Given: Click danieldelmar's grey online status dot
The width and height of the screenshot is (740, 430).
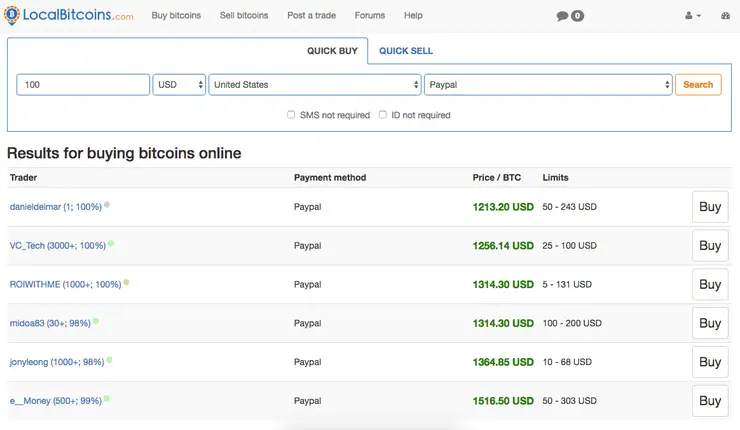Looking at the screenshot, I should (x=107, y=204).
